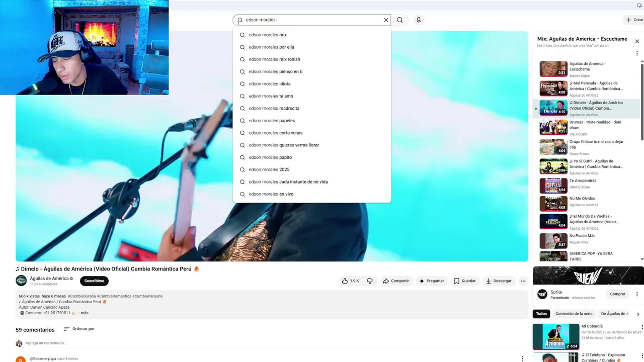Open Águilas de América channel name link
644x362 pixels.
point(49,279)
